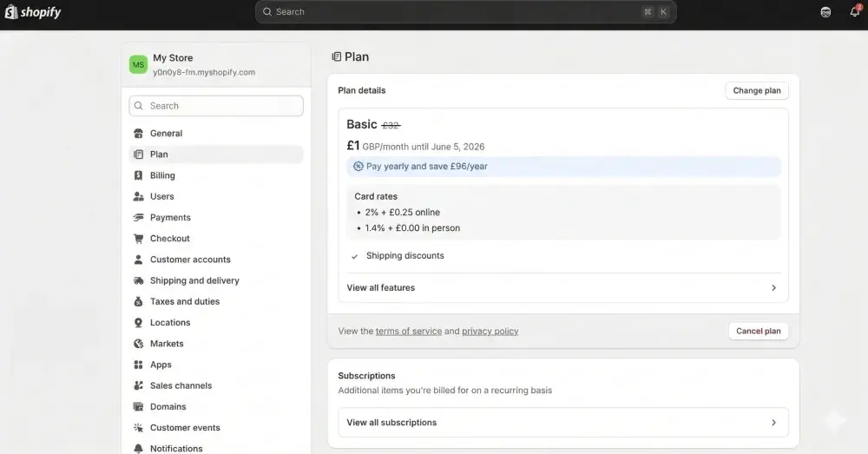Image resolution: width=868 pixels, height=454 pixels.
Task: Open Users settings
Action: [x=216, y=196]
